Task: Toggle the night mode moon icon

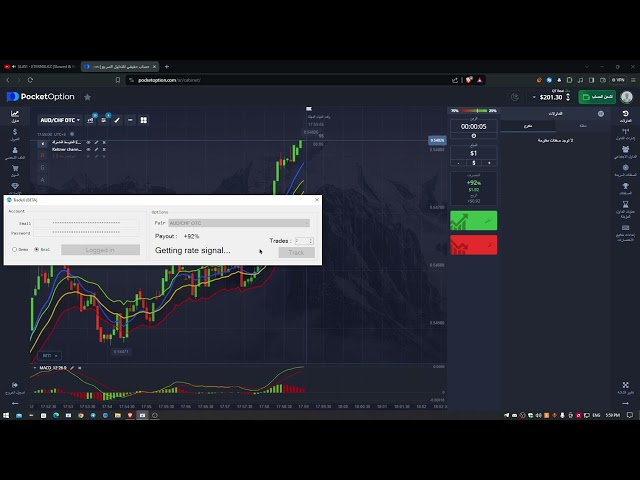Action: (x=515, y=97)
